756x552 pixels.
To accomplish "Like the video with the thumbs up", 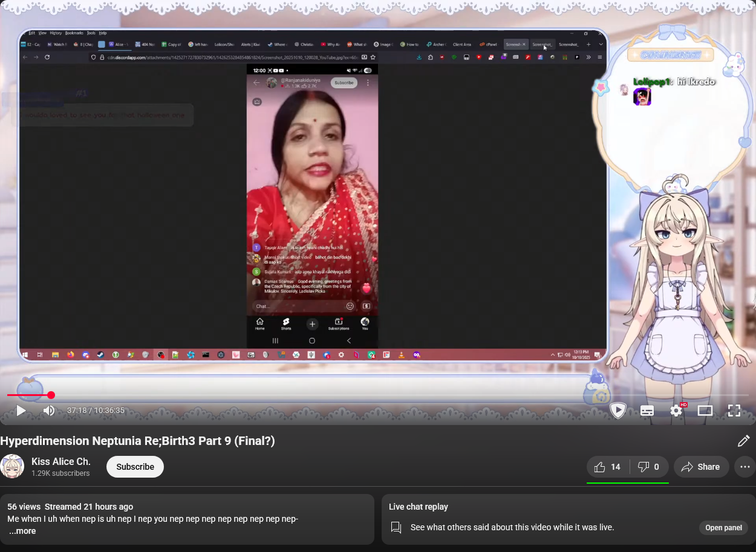I will 608,467.
